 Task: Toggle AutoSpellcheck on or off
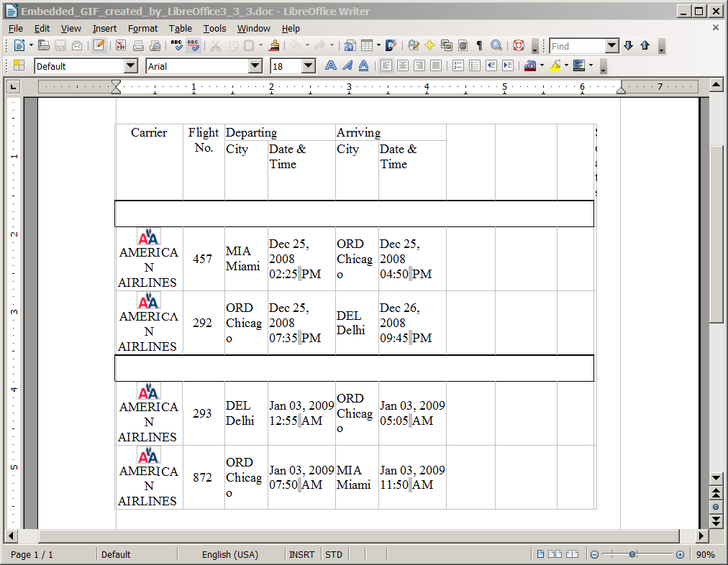tap(194, 45)
